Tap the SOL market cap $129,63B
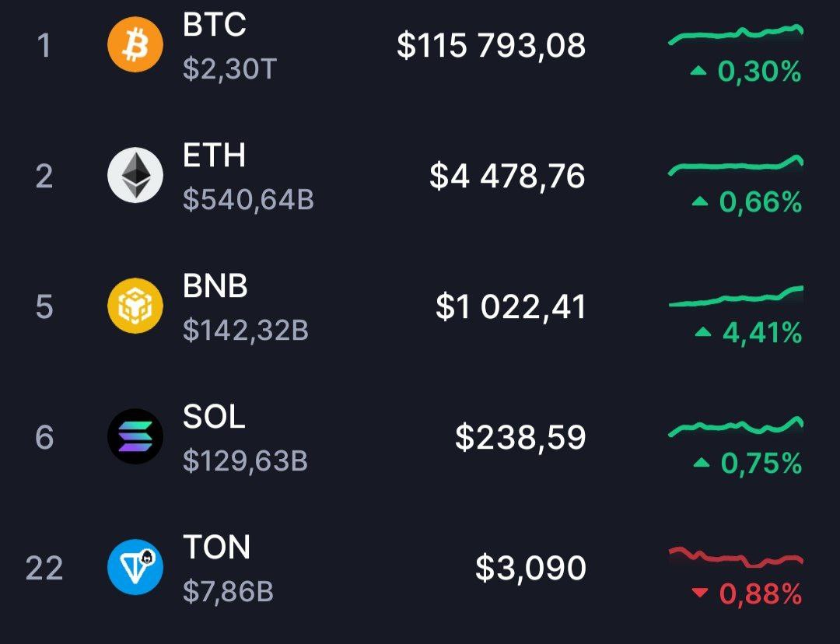The height and width of the screenshot is (644, 840). pyautogui.click(x=245, y=462)
